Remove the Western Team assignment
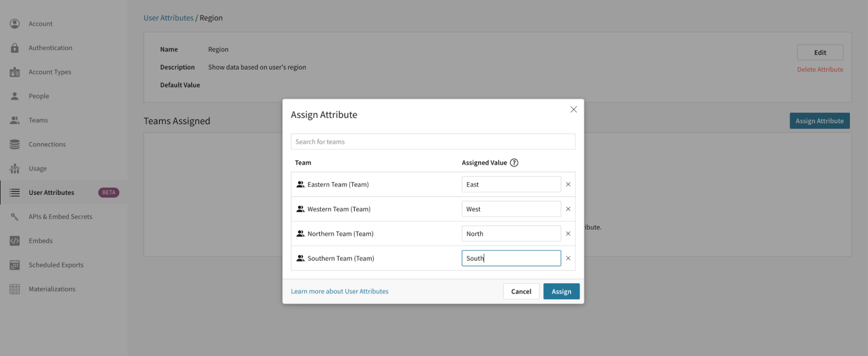The image size is (868, 356). coord(568,209)
